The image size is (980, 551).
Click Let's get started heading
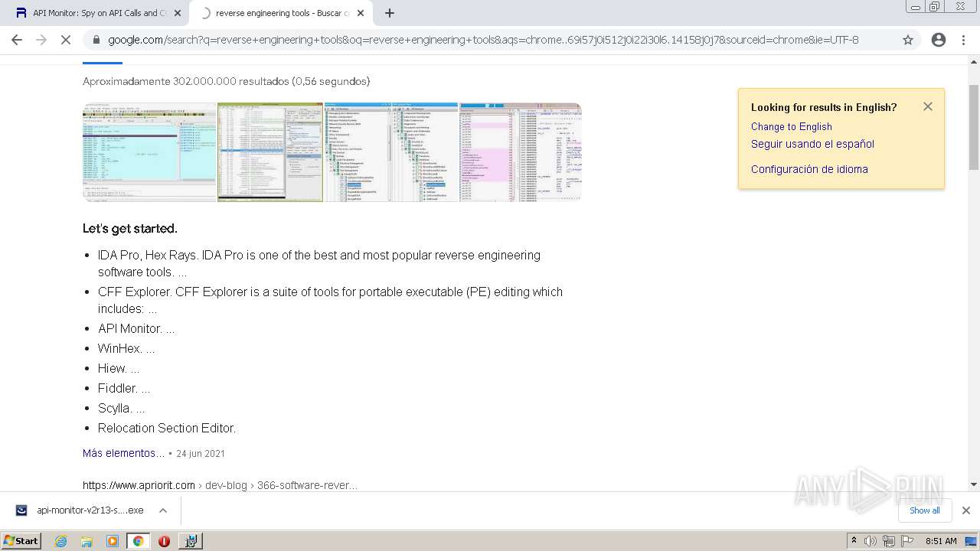[130, 228]
